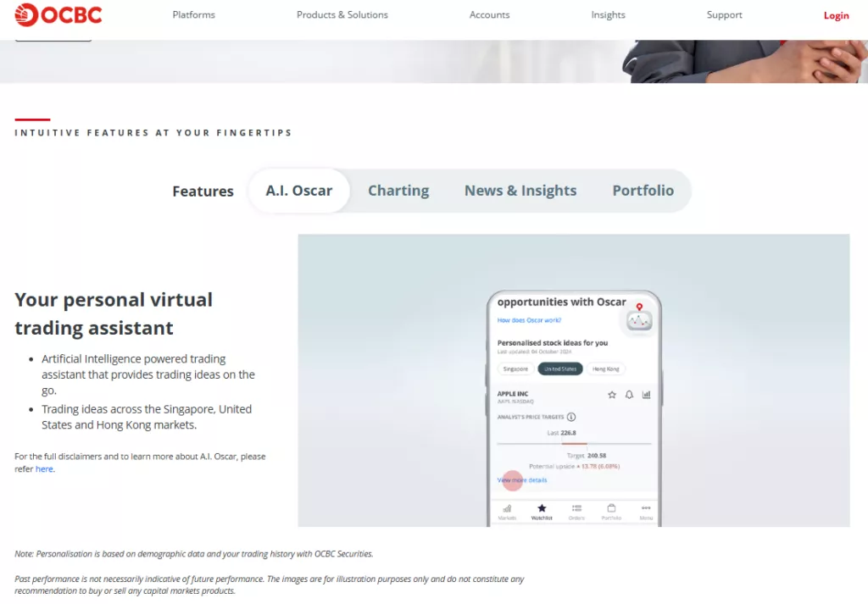This screenshot has width=868, height=604.
Task: Select the A.I. Oscar tab
Action: 299,191
